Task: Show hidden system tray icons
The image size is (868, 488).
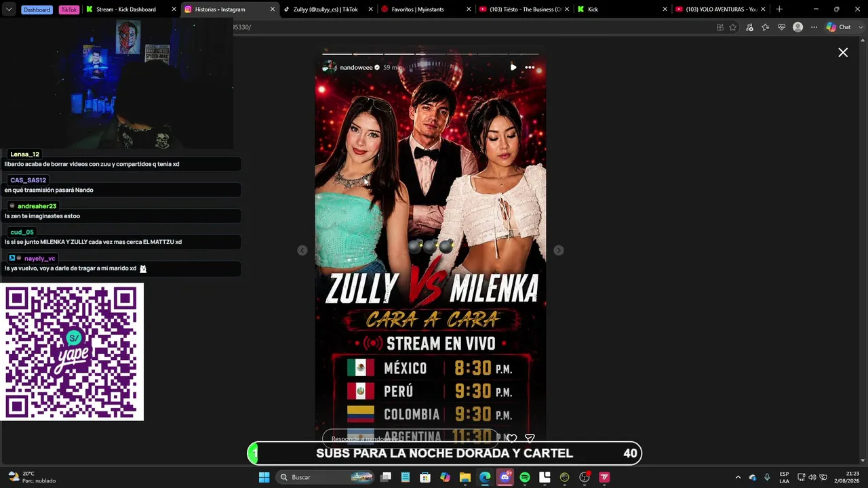Action: click(x=738, y=477)
